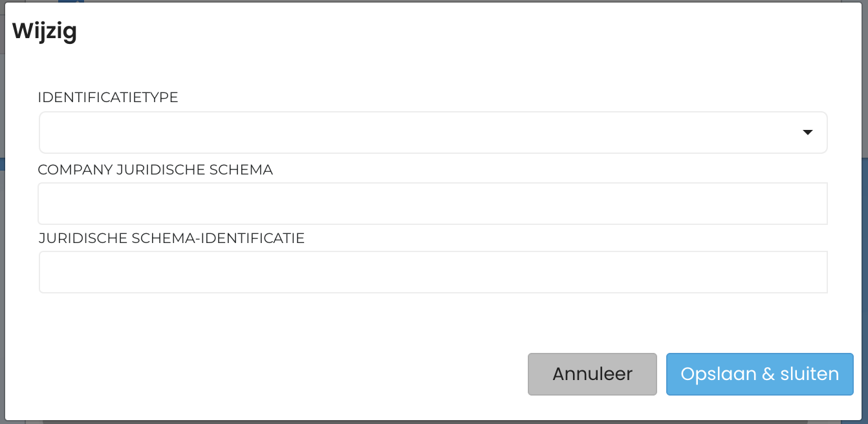The image size is (868, 424).
Task: Click the Wijzig dialog title
Action: (x=45, y=31)
